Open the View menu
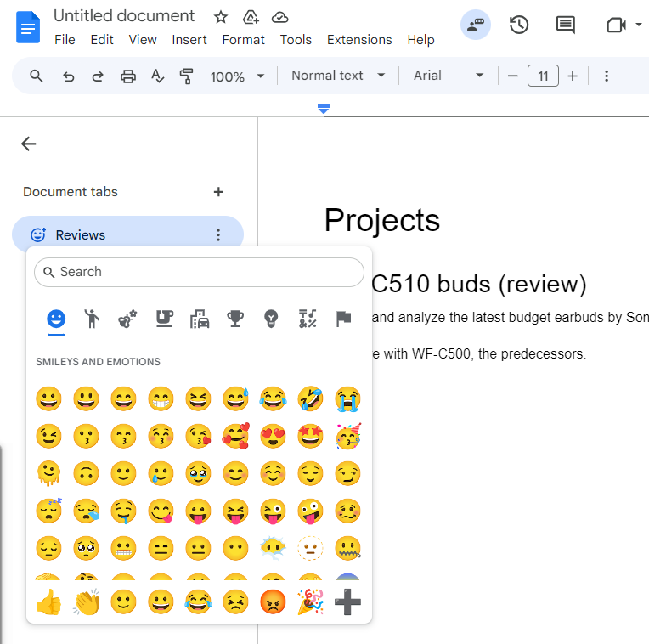649x644 pixels. click(143, 40)
